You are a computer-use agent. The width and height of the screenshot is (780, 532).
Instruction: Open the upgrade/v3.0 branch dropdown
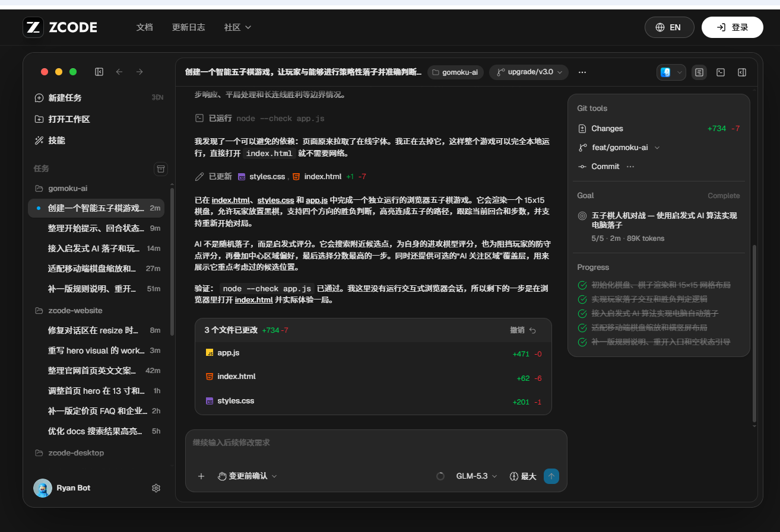point(529,72)
